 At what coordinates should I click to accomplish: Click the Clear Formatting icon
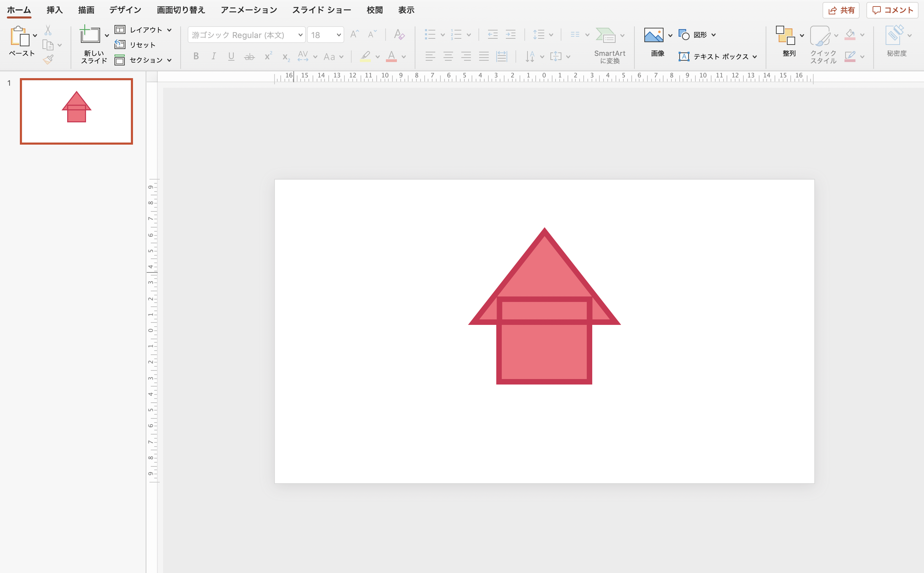tap(399, 35)
